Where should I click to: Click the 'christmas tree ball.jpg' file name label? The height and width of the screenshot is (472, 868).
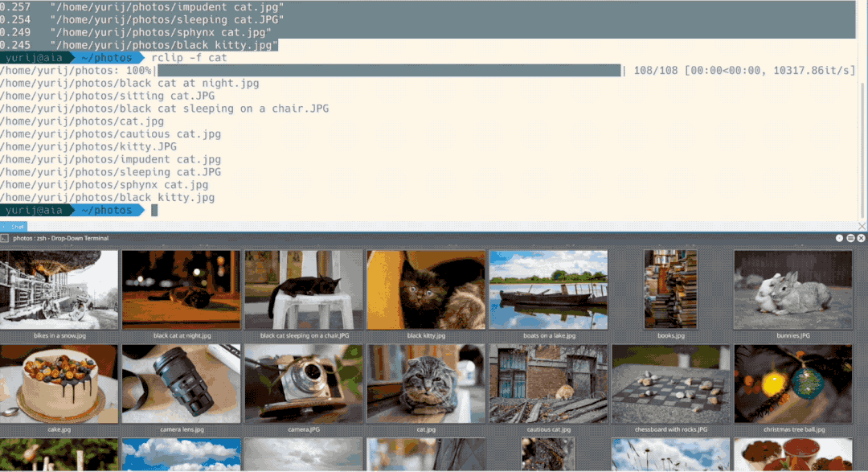pyautogui.click(x=794, y=430)
